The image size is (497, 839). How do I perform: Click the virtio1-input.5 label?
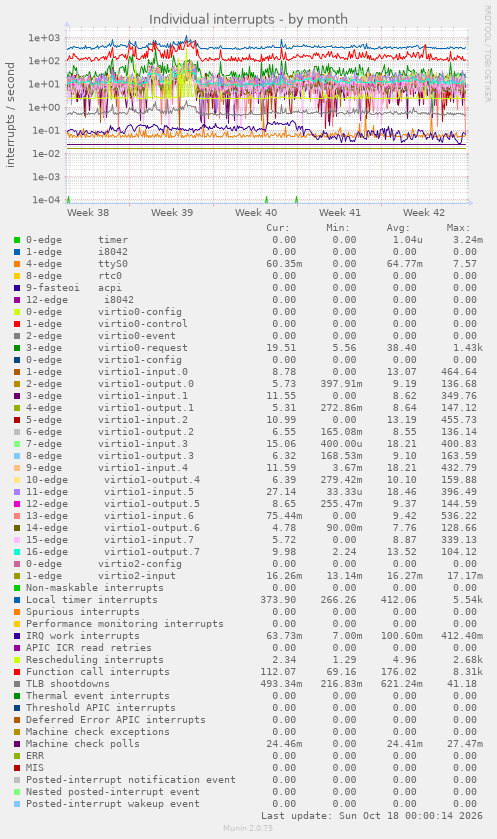tap(149, 492)
